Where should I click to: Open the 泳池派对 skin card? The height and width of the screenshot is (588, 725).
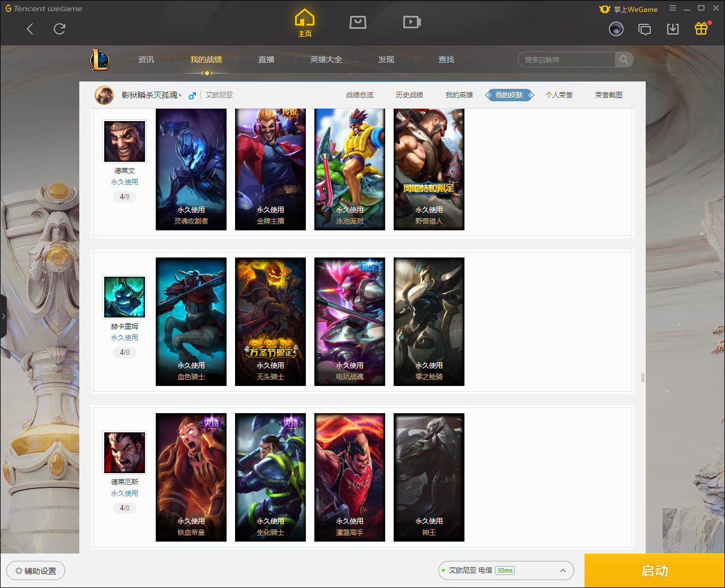click(349, 169)
